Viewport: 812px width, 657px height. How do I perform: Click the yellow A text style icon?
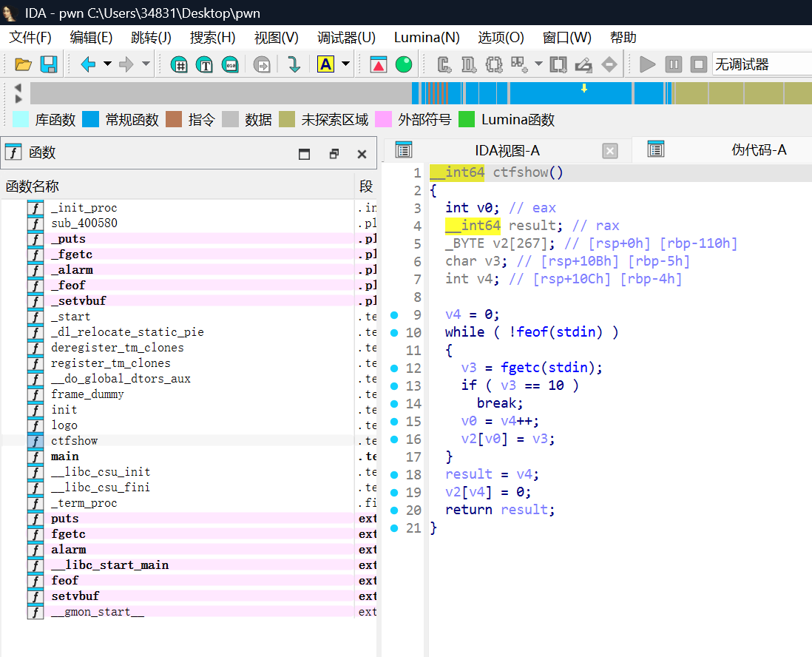click(325, 64)
